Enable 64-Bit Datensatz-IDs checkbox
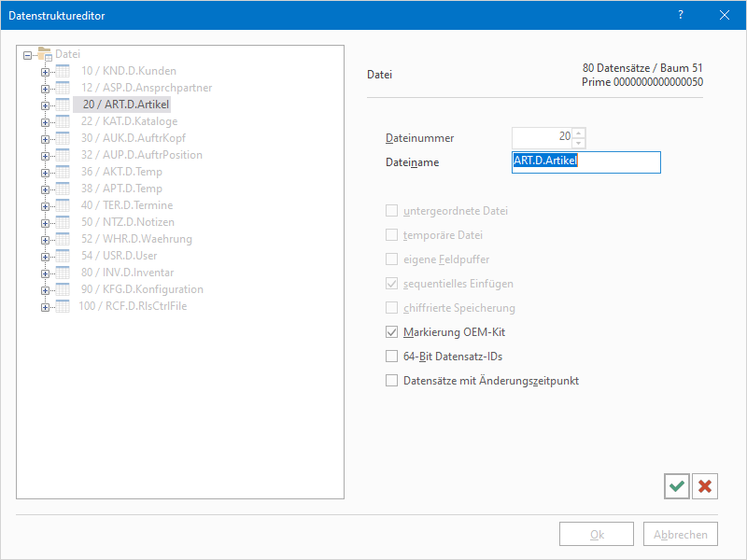 pyautogui.click(x=392, y=356)
